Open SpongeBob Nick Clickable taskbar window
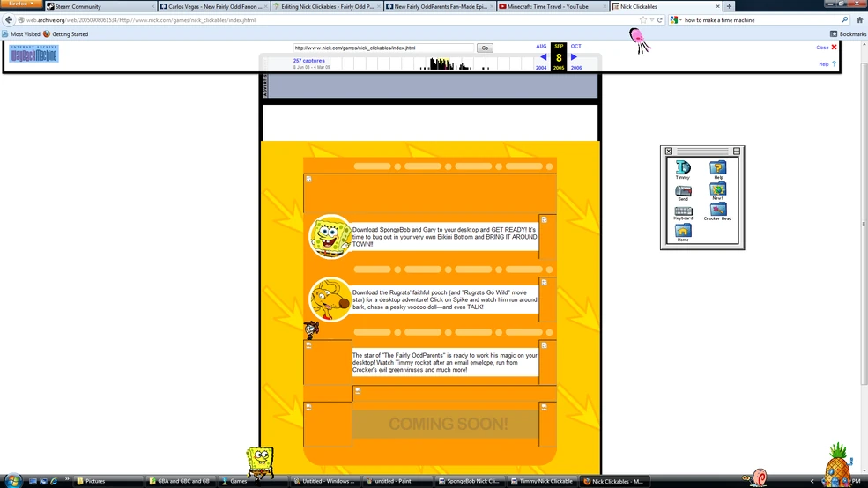Screen dimensions: 868x488 pos(471,481)
